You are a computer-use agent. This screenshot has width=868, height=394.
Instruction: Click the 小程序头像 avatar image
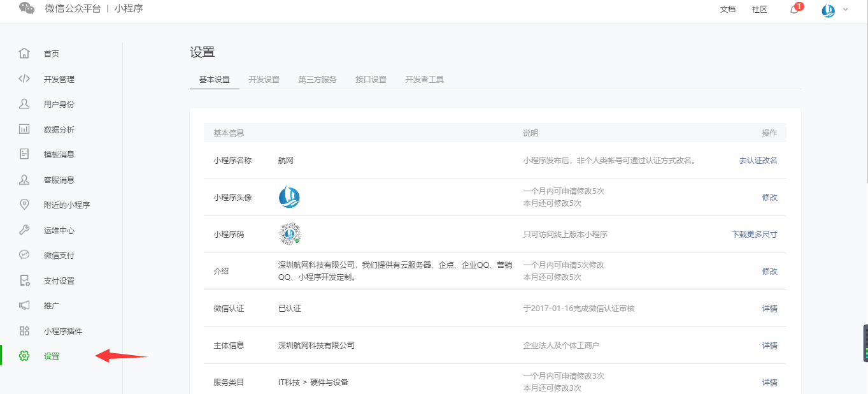tap(289, 198)
